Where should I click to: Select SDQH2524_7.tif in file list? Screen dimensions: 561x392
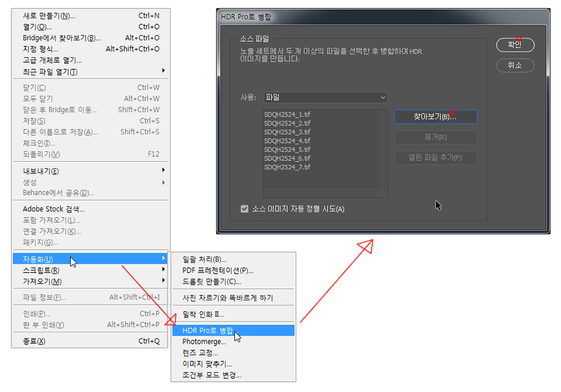pyautogui.click(x=287, y=167)
